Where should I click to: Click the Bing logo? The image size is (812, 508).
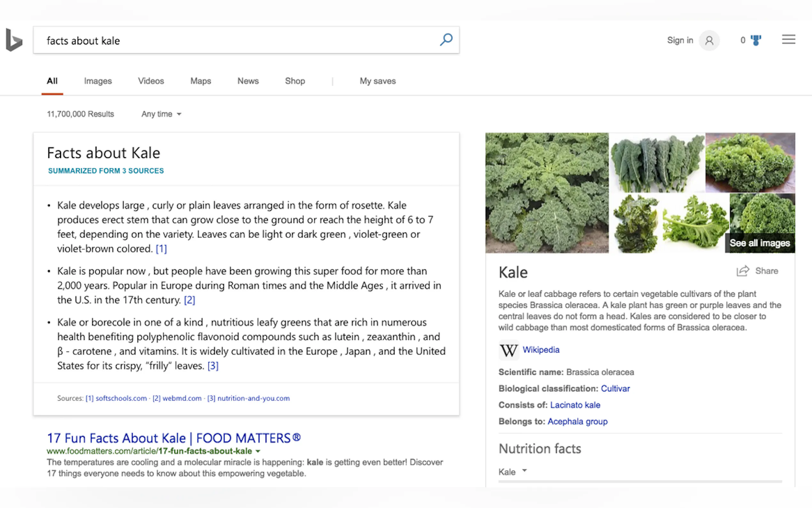click(x=13, y=40)
